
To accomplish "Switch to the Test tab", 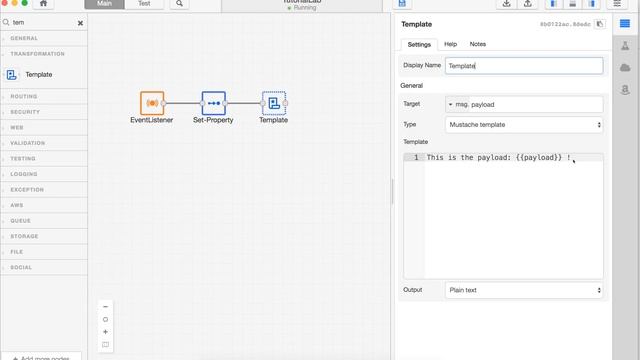I will click(x=144, y=4).
